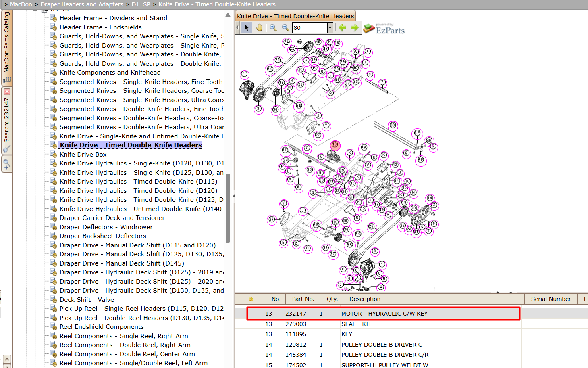Viewport: 588px width, 368px height.
Task: Activate the hand pan tool
Action: [x=259, y=27]
